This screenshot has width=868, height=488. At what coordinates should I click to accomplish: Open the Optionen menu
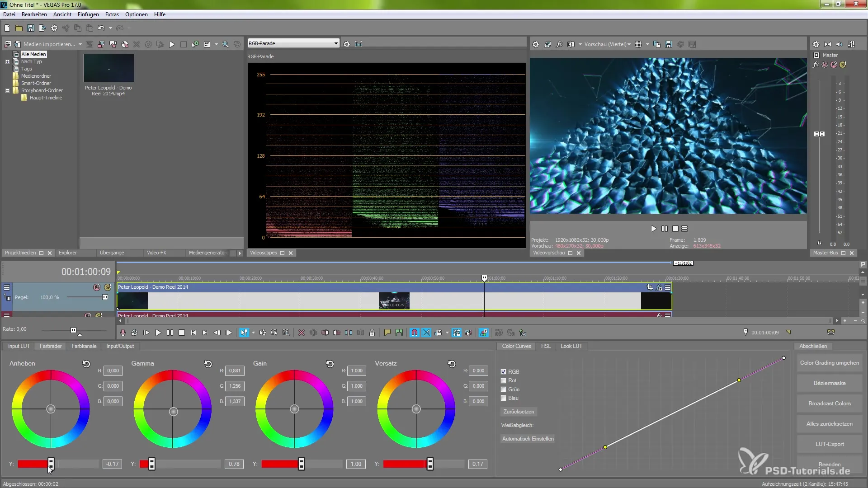coord(137,14)
